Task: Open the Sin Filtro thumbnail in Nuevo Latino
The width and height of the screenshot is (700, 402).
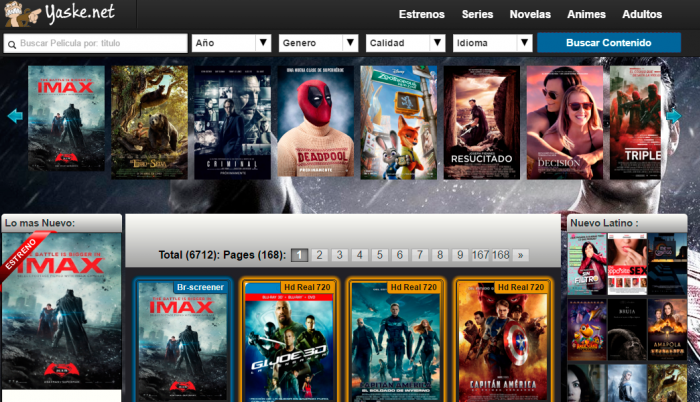Action: point(587,264)
